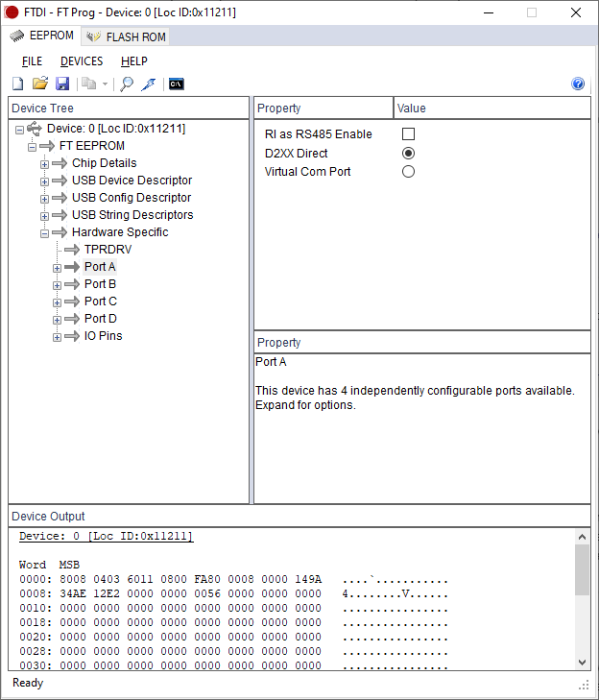599x700 pixels.
Task: Expand the Chip Details tree node
Action: (44, 164)
